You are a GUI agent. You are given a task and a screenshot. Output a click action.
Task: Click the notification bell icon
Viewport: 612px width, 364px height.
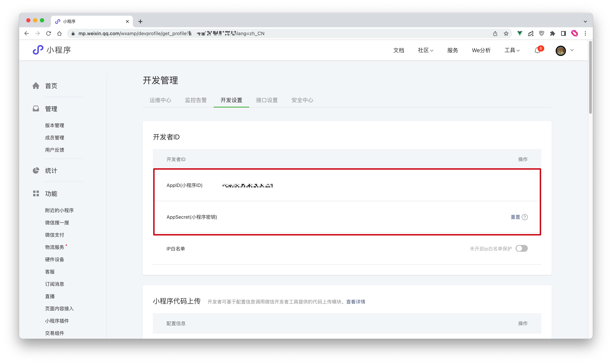[537, 50]
